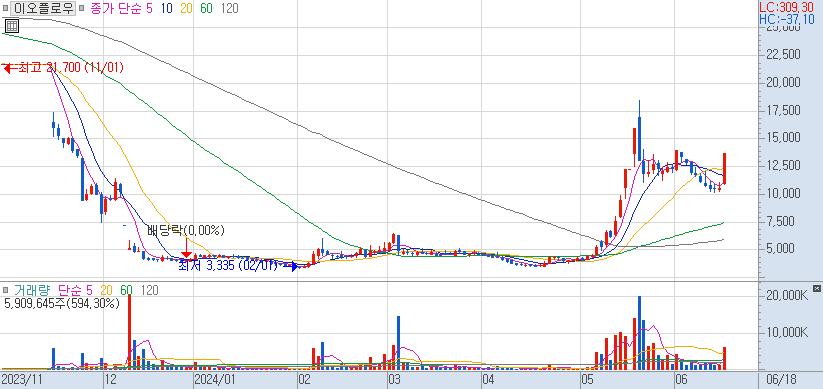Click the 06 month date axis label
Image resolution: width=823 pixels, height=389 pixels.
(681, 379)
